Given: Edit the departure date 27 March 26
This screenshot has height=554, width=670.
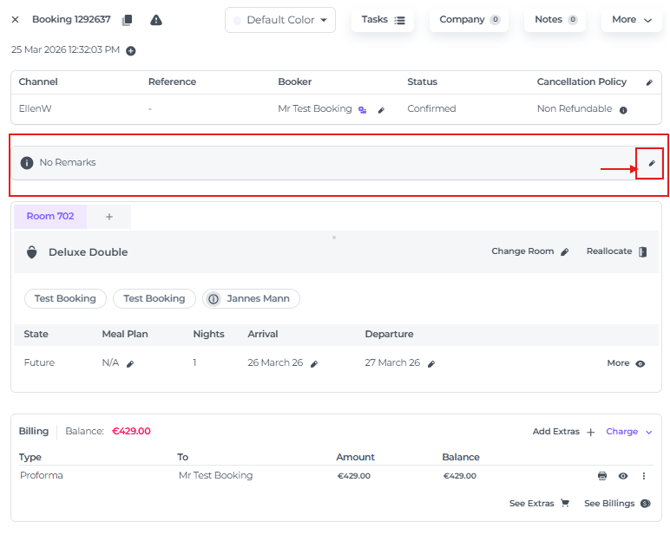Looking at the screenshot, I should (432, 364).
